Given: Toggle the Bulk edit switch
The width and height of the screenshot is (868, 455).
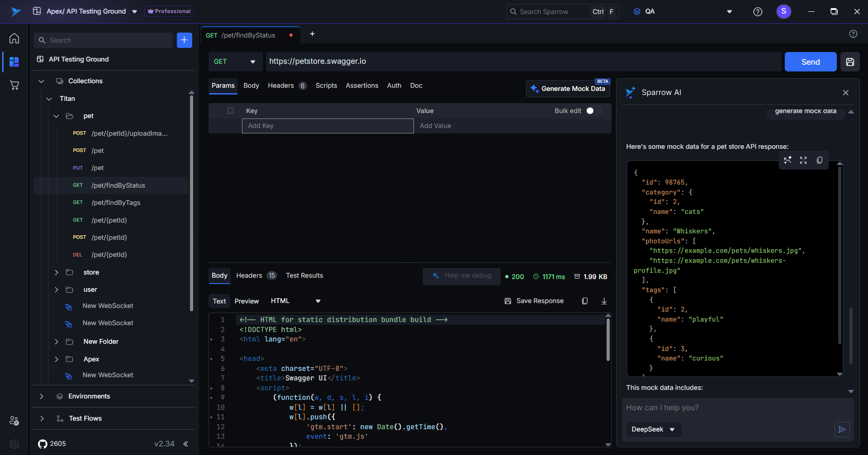Looking at the screenshot, I should [593, 111].
